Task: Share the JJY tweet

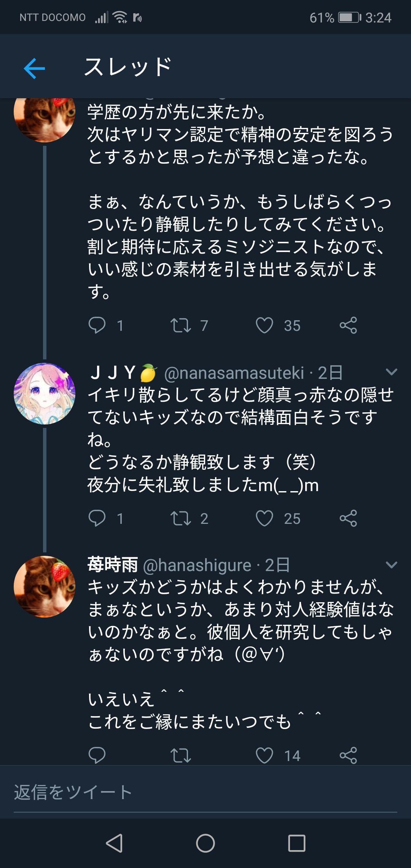Action: [348, 519]
